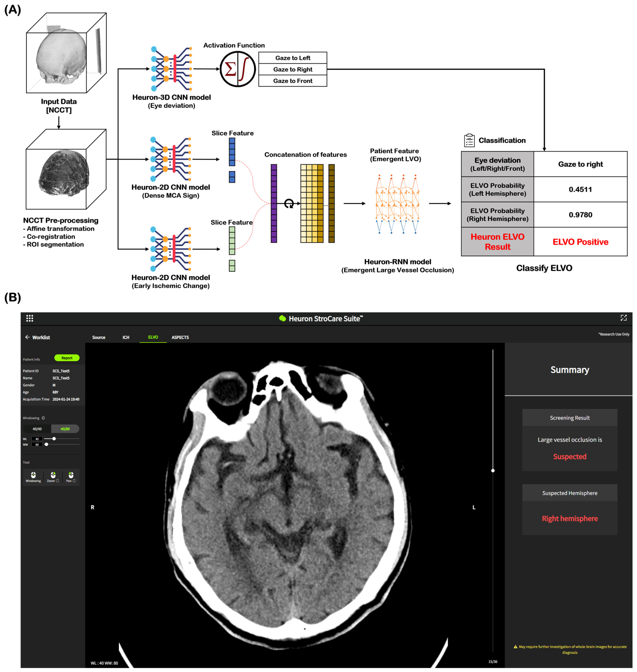Click the 'Right hemisphere' result text
Viewport: 637px width, 672px height.
[x=569, y=518]
